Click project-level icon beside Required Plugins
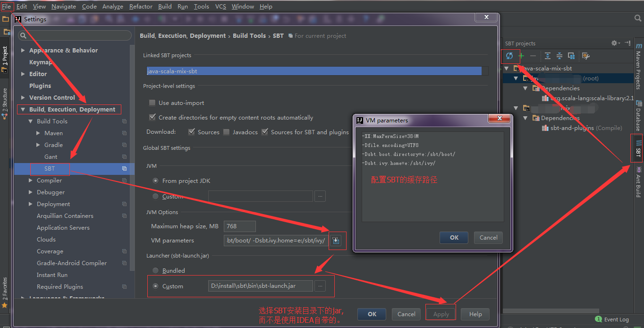Screen dimensions: 644x328 click(124, 287)
